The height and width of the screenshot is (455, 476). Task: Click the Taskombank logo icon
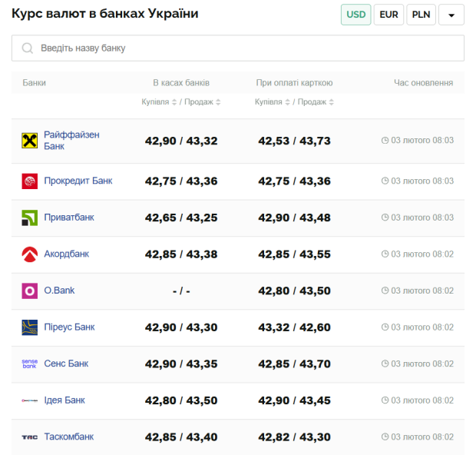coord(29,437)
